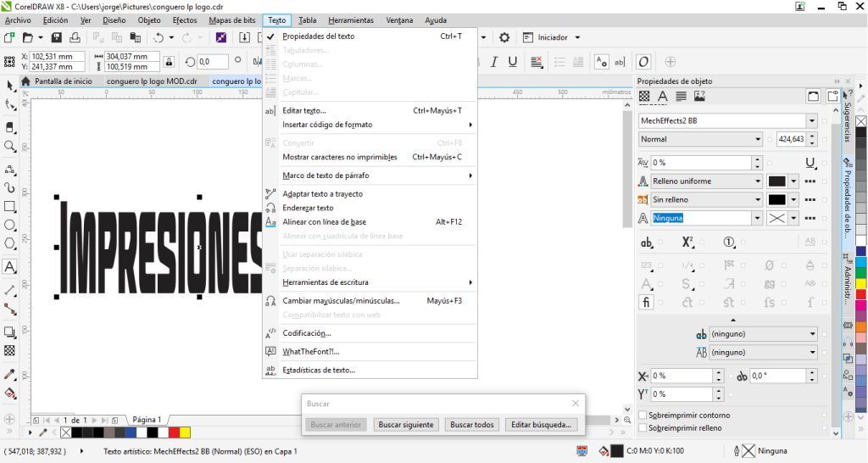Select the Ellipse tool

[9, 226]
